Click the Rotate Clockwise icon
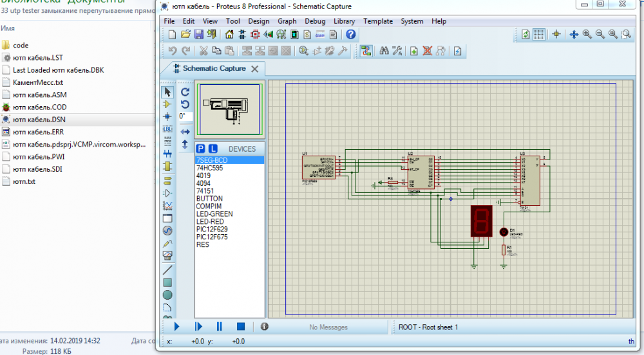This screenshot has width=644, height=355. point(185,92)
